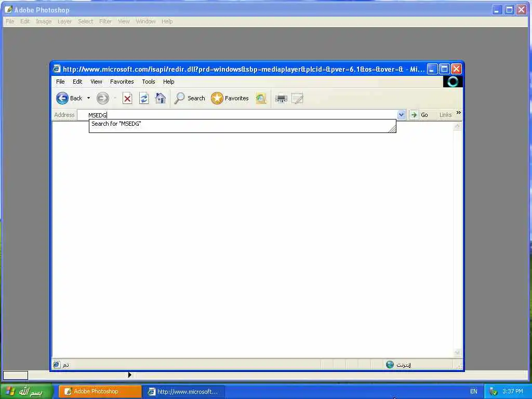Image resolution: width=532 pixels, height=399 pixels.
Task: Click the 3:37 PM clock
Action: tap(513, 392)
